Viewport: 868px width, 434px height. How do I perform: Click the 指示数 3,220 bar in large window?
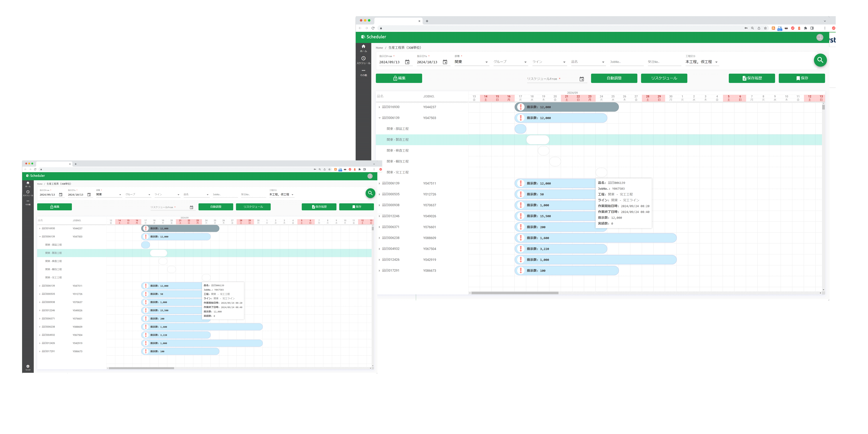(561, 249)
